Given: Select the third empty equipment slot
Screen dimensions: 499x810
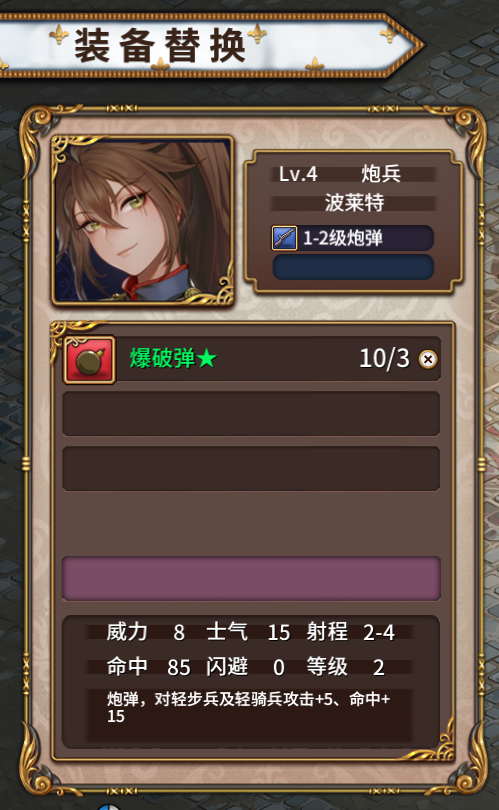Looking at the screenshot, I should [251, 469].
